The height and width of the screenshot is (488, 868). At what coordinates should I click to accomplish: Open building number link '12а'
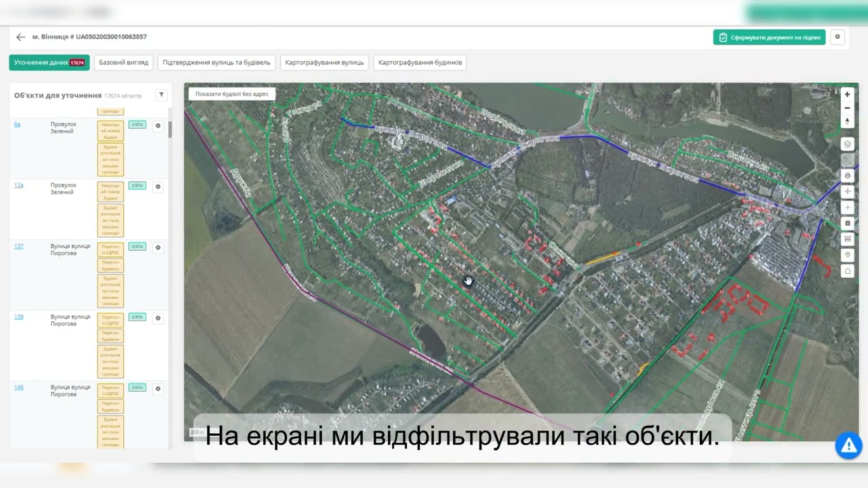coord(18,185)
